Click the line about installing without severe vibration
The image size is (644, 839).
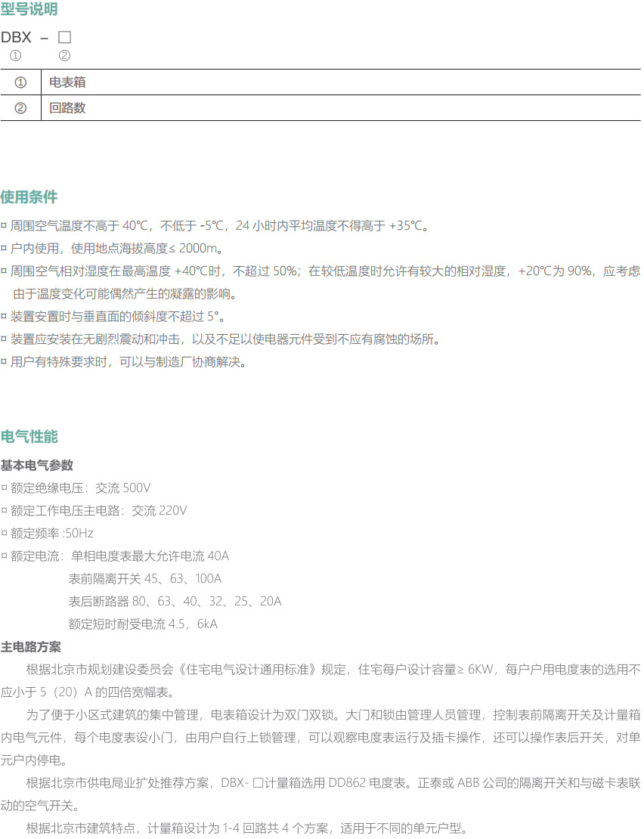click(x=220, y=339)
